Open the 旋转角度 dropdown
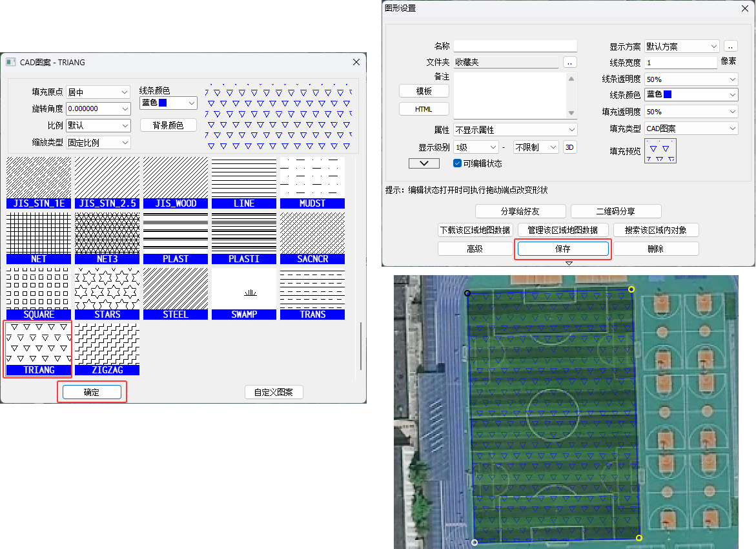Viewport: 756px width, 549px height. pyautogui.click(x=98, y=109)
